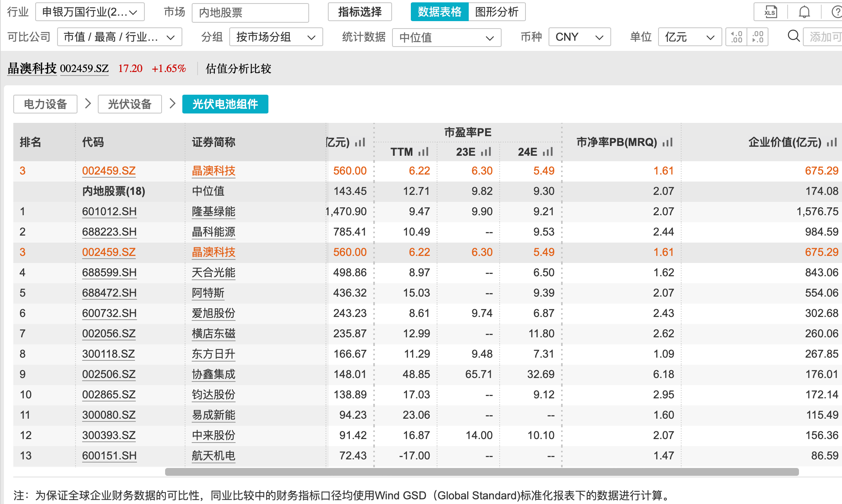Use the horizontal table scrollbar
Screen dimensions: 842x504
482,472
